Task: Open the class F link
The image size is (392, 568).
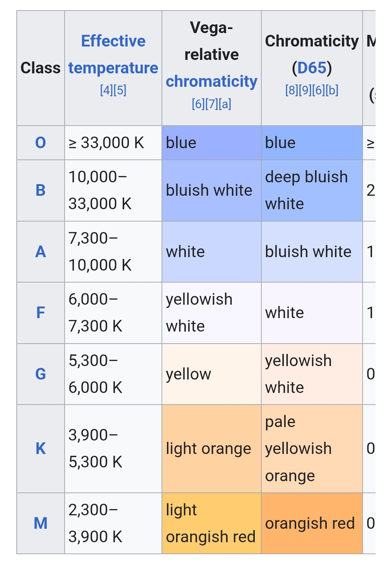Action: (x=41, y=313)
